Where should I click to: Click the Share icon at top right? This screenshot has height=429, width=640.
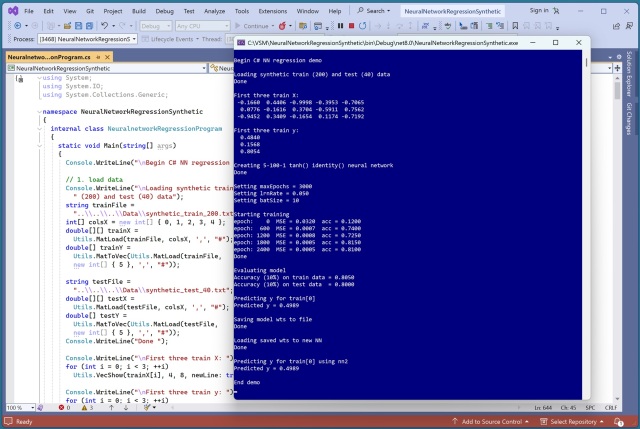tap(616, 26)
